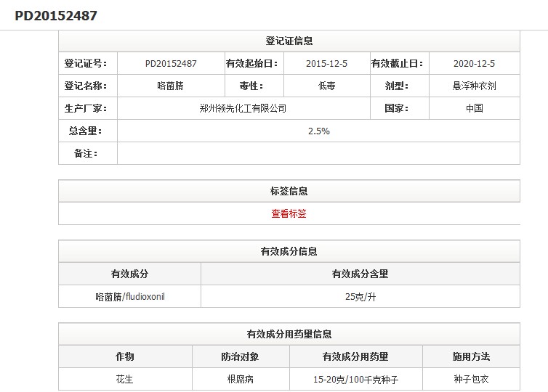The height and width of the screenshot is (392, 548).
Task: Select the 15-20克/100千克种子 dosage cell
Action: [355, 379]
